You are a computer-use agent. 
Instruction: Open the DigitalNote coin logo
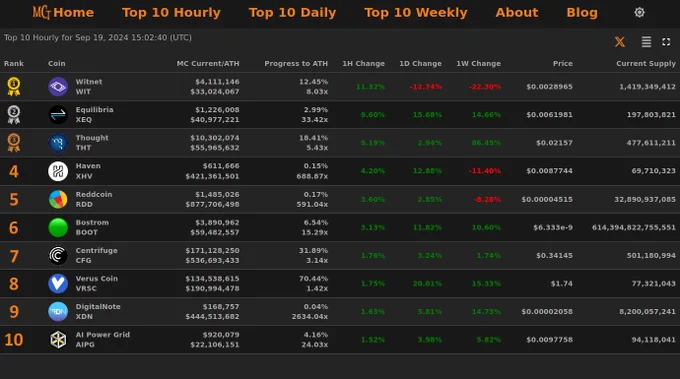pos(58,311)
